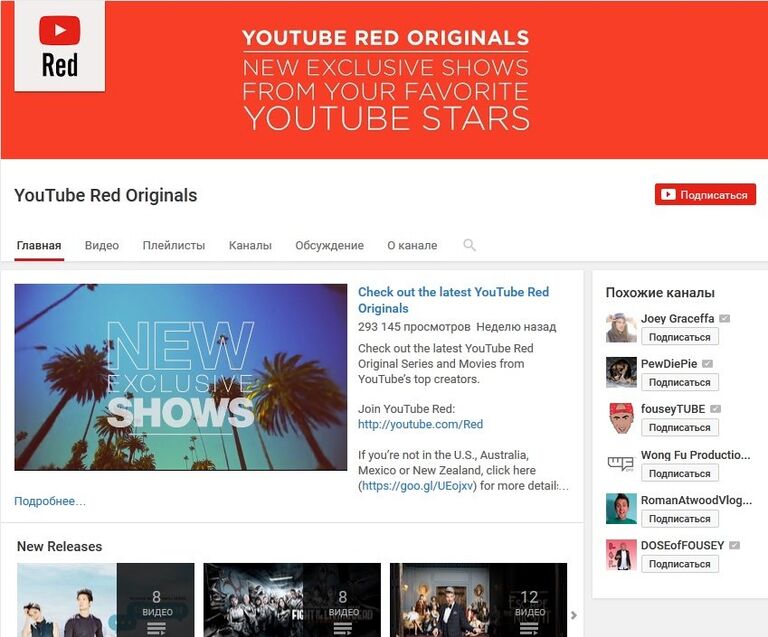Subscribe to Joey Graceffa
This screenshot has height=637, width=768.
[x=680, y=337]
